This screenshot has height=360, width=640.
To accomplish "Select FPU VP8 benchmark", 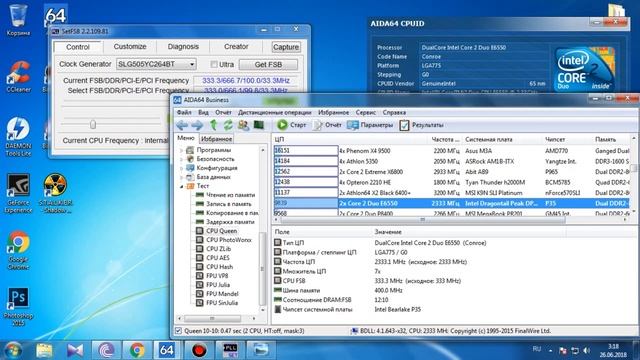I will point(212,276).
